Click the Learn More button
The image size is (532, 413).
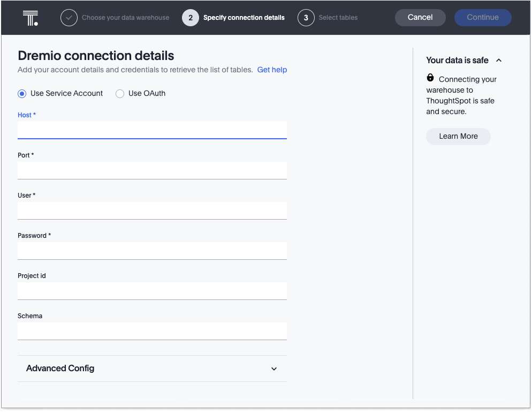[458, 136]
